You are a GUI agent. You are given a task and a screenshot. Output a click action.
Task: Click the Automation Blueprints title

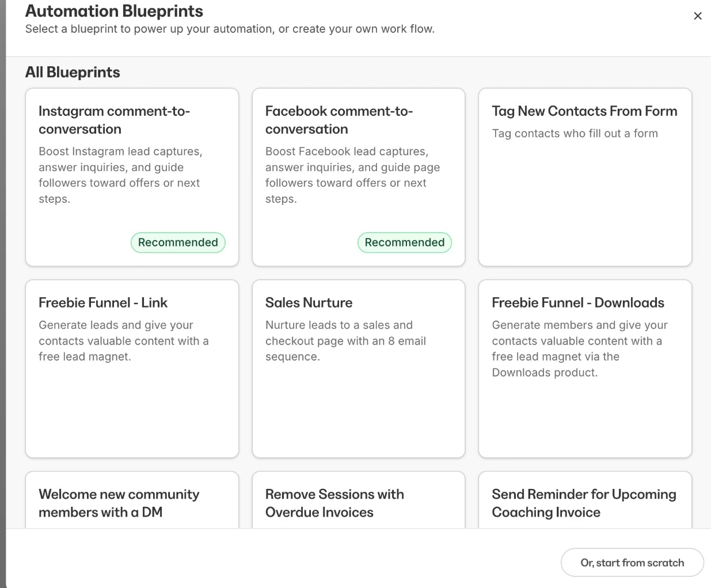pos(114,11)
